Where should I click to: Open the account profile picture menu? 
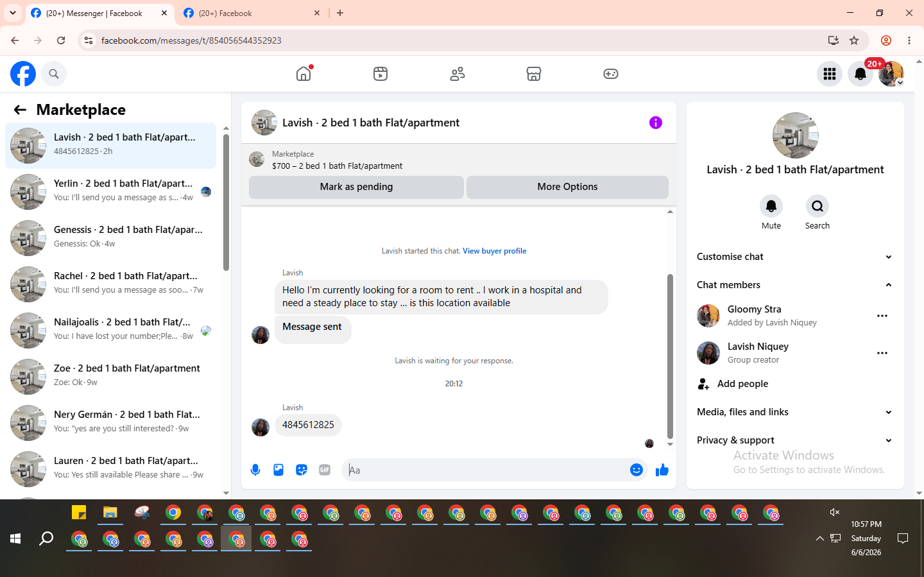pyautogui.click(x=891, y=74)
